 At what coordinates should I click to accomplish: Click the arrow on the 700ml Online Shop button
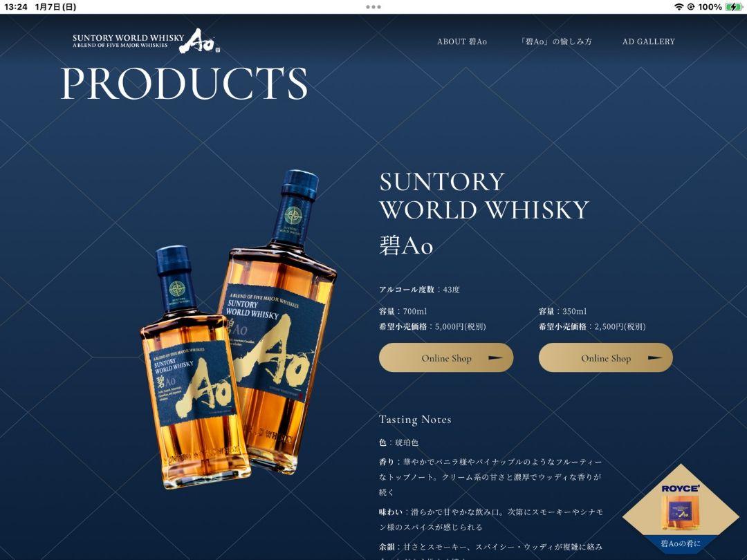point(495,357)
